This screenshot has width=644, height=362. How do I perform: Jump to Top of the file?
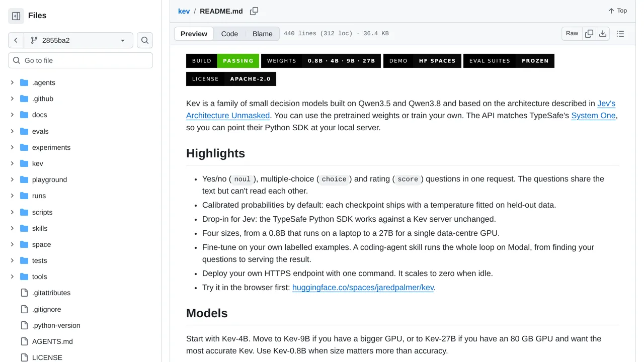pos(617,11)
